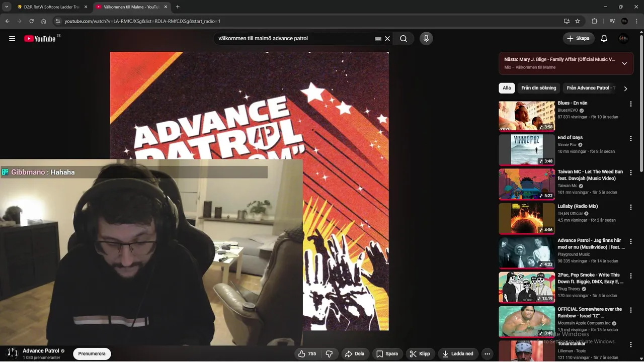This screenshot has width=644, height=362.
Task: Open the browser extensions puzzle icon
Action: point(595,21)
